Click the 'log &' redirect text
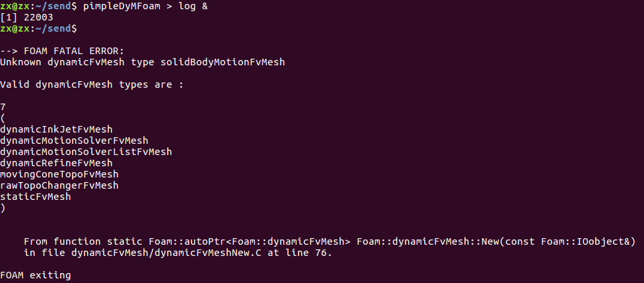The height and width of the screenshot is (283, 644). (x=193, y=7)
